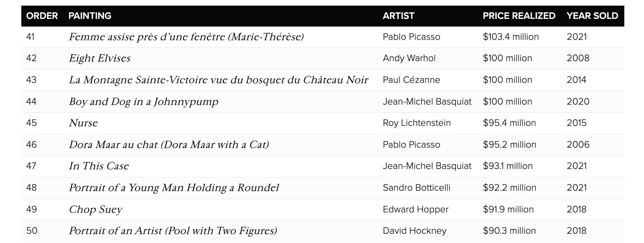
Task: Select the Eight Elvises painting title
Action: point(100,58)
